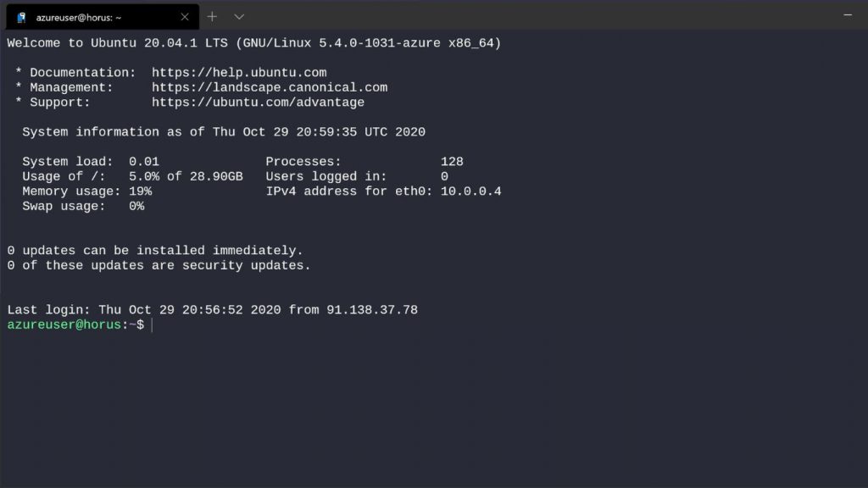Open a new tab with the plus button
The image size is (868, 488).
[212, 17]
